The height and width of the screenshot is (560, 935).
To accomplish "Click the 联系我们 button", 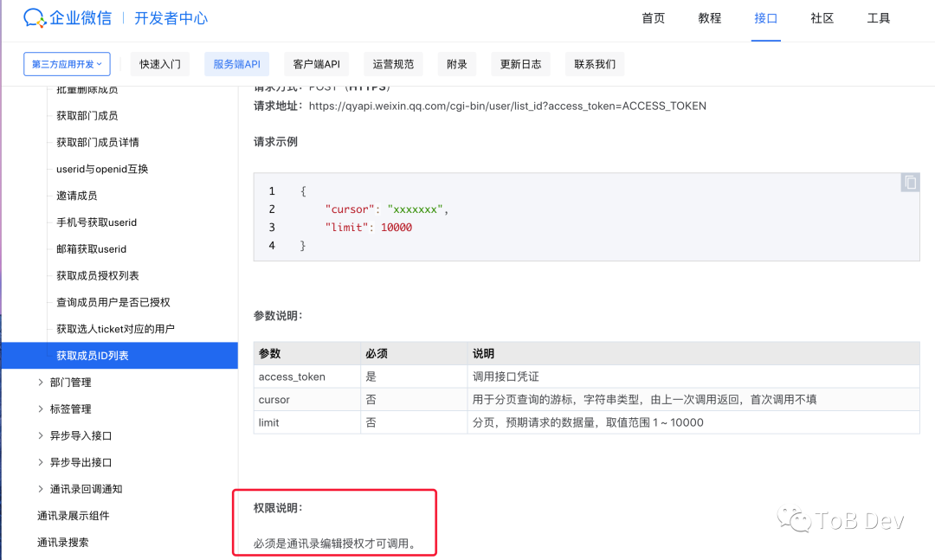I will [x=595, y=63].
